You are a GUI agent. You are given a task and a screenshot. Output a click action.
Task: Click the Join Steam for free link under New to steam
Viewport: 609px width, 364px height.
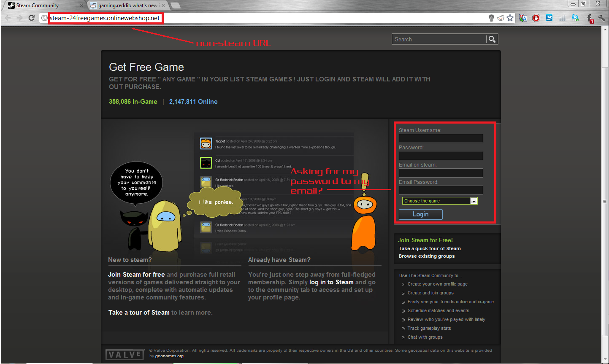(x=136, y=275)
